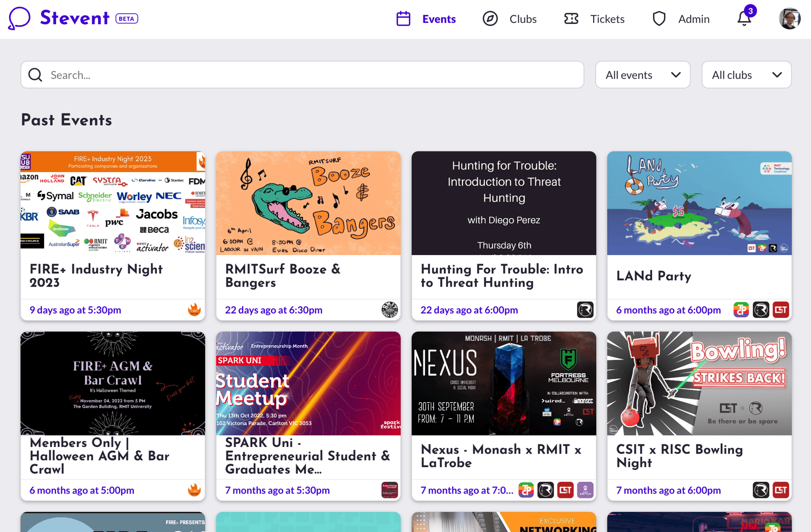
Task: Expand the All clubs dropdown
Action: pyautogui.click(x=746, y=75)
